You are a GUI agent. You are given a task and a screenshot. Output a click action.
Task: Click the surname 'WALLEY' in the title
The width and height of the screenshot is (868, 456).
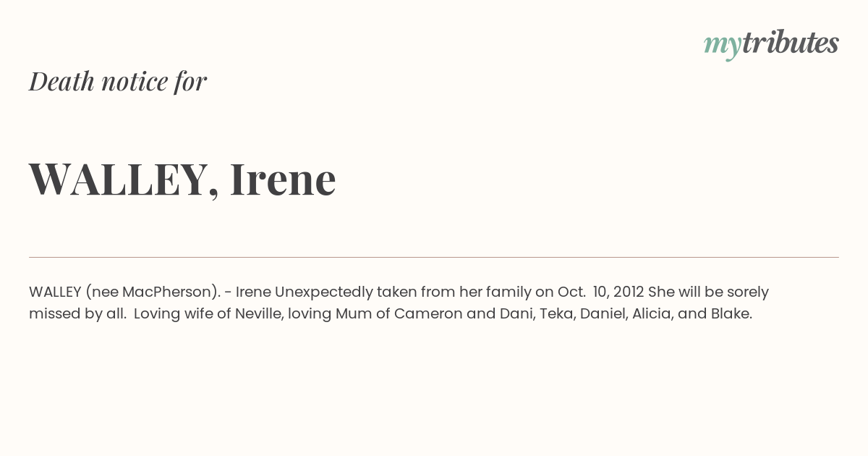[x=118, y=179]
